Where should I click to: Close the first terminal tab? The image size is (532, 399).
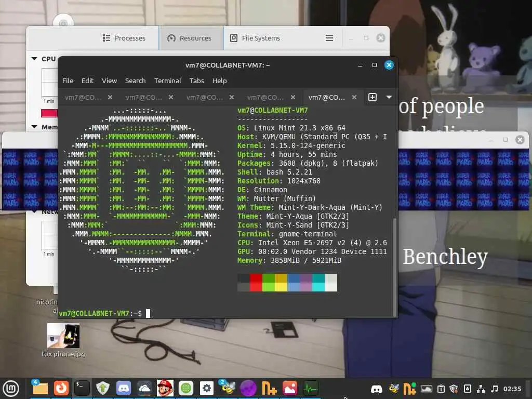(110, 97)
